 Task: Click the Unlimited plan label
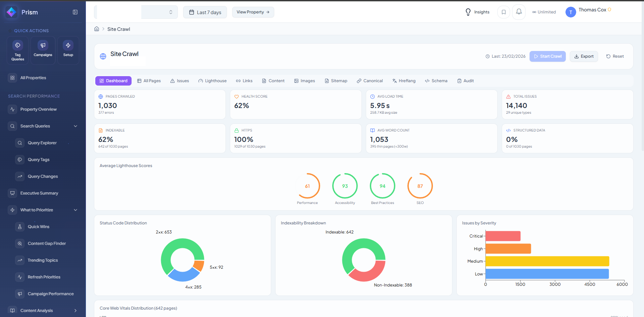point(544,12)
